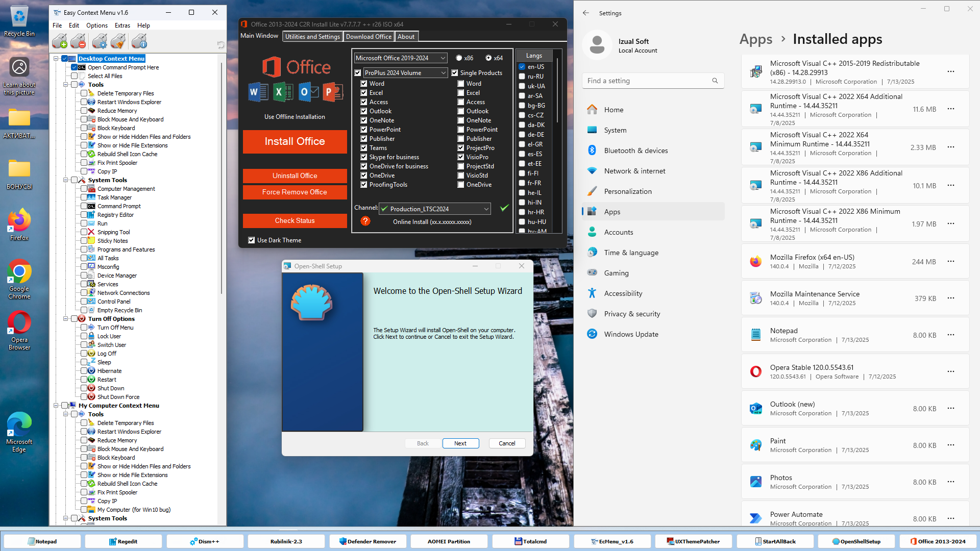
Task: Click the Learn about this picture desktop icon
Action: (19, 76)
